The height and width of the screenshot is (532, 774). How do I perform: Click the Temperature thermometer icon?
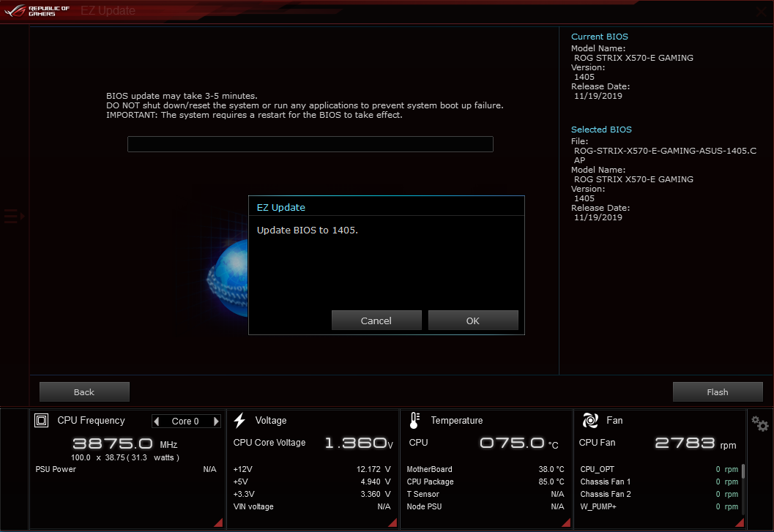coord(414,421)
